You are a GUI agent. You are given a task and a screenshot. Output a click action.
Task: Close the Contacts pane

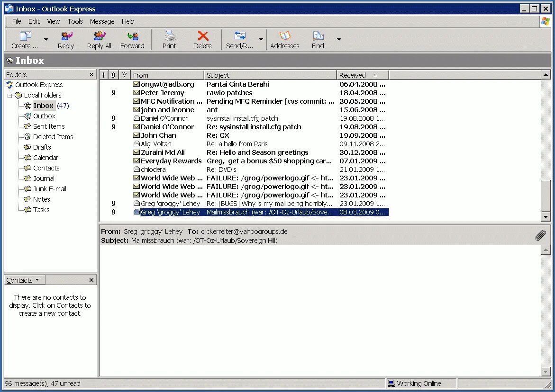point(91,280)
